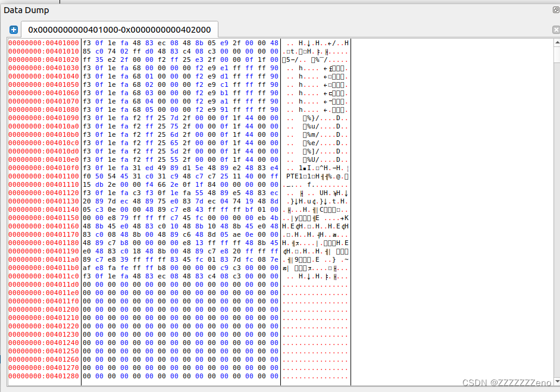Image resolution: width=560 pixels, height=392 pixels.
Task: Select address 00000000:004011d0
Action: coord(43,284)
